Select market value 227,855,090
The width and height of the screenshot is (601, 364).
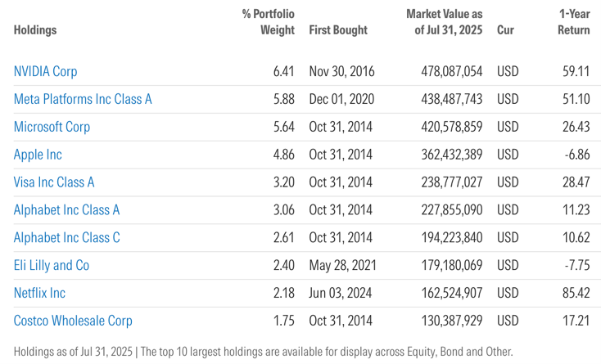[x=452, y=209]
